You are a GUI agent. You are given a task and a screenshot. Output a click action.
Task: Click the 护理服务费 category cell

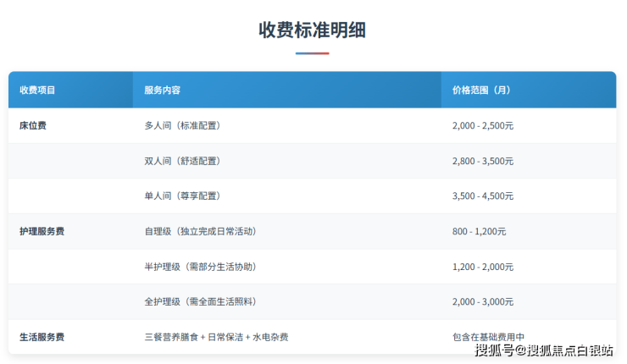click(42, 231)
